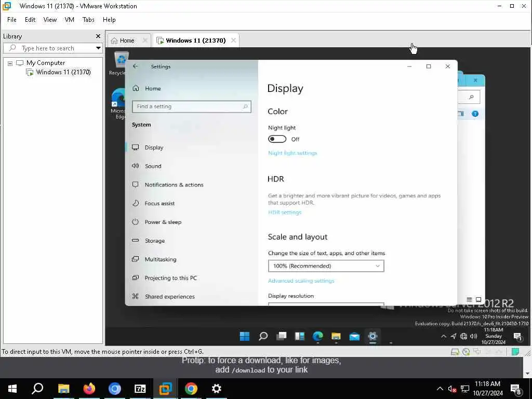Click the Library search field
Image resolution: width=532 pixels, height=399 pixels.
coord(49,48)
